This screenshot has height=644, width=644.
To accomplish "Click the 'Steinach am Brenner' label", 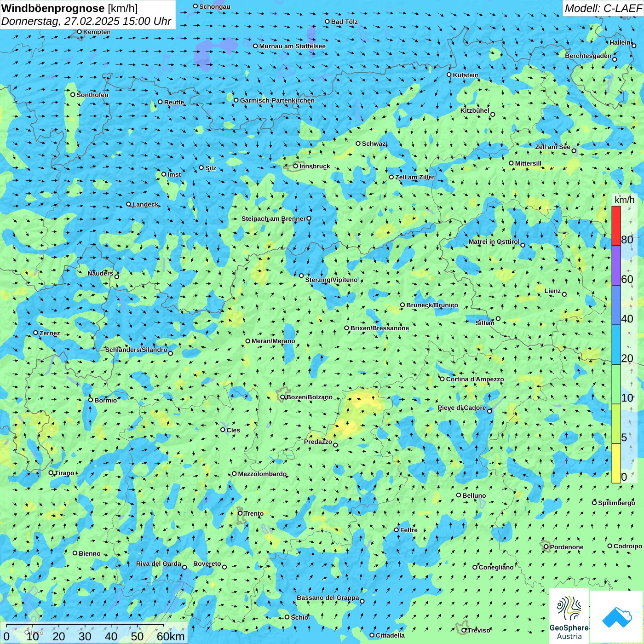I will pos(274,218).
